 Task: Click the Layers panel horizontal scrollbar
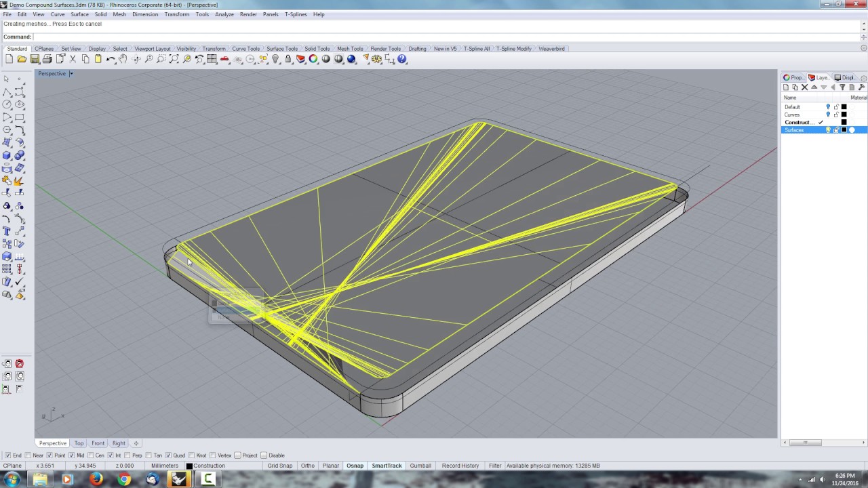805,443
